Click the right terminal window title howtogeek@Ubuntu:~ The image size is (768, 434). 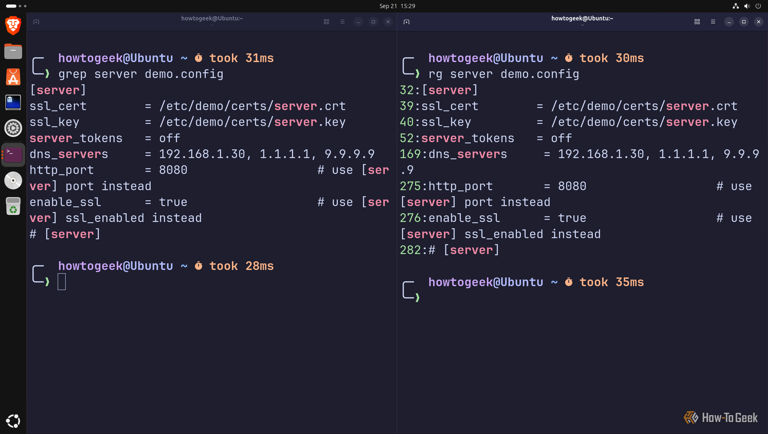click(x=582, y=19)
